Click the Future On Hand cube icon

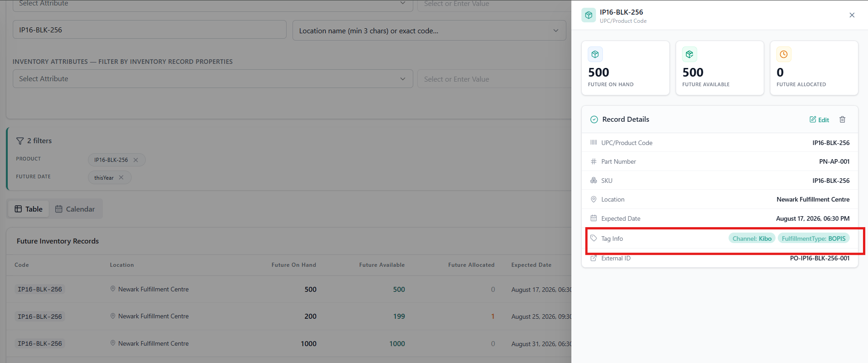click(x=595, y=54)
